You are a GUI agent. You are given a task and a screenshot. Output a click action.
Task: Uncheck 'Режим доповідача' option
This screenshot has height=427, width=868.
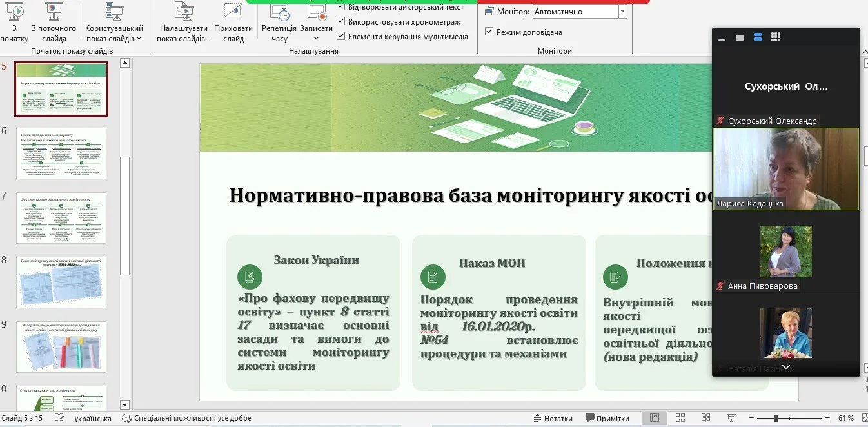pyautogui.click(x=488, y=31)
